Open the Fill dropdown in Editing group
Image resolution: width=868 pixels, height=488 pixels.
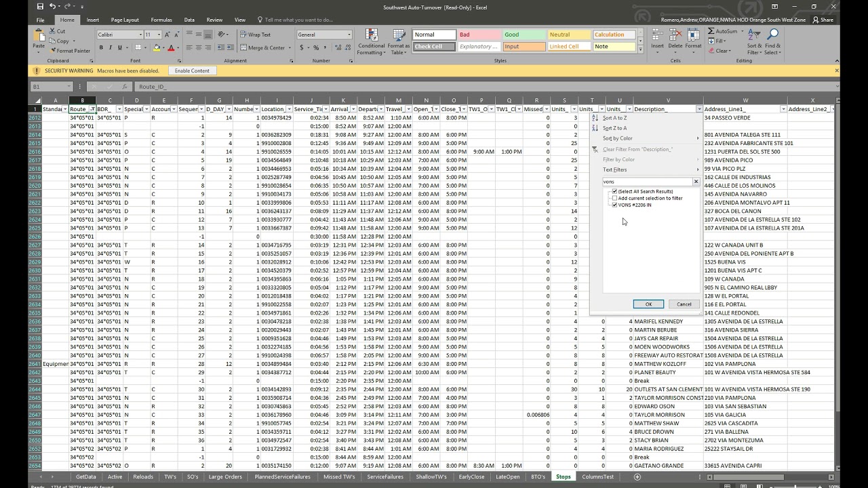717,41
